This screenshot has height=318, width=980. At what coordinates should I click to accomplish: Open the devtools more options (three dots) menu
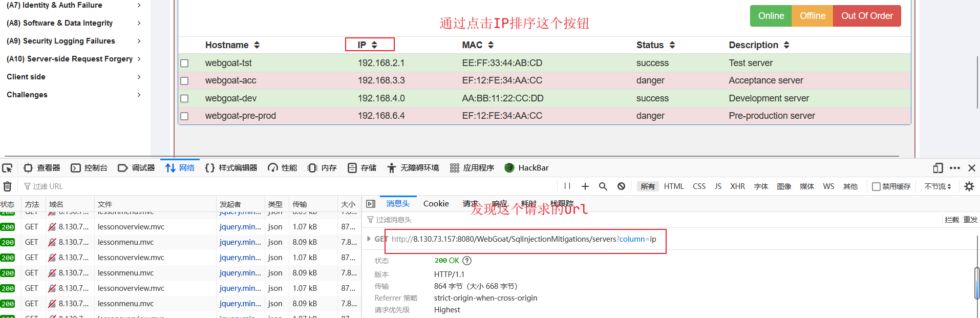[955, 168]
